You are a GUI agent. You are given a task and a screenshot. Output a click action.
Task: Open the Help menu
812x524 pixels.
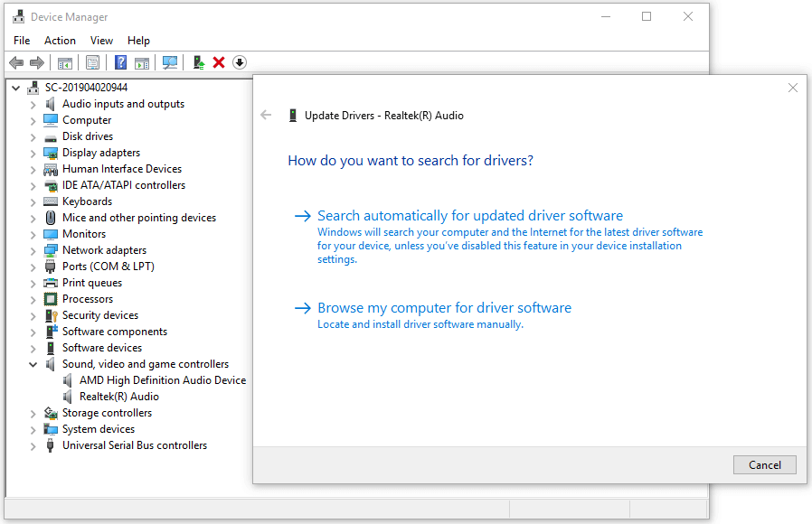[138, 41]
